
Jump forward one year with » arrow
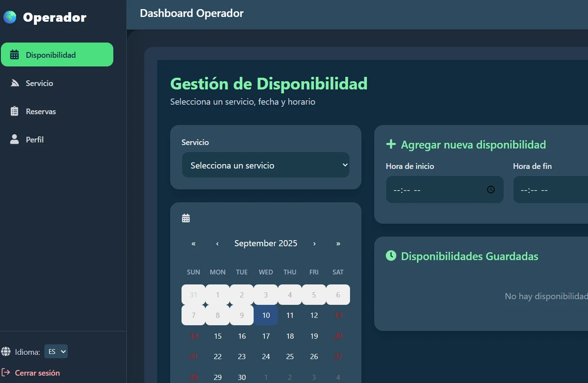[338, 244]
